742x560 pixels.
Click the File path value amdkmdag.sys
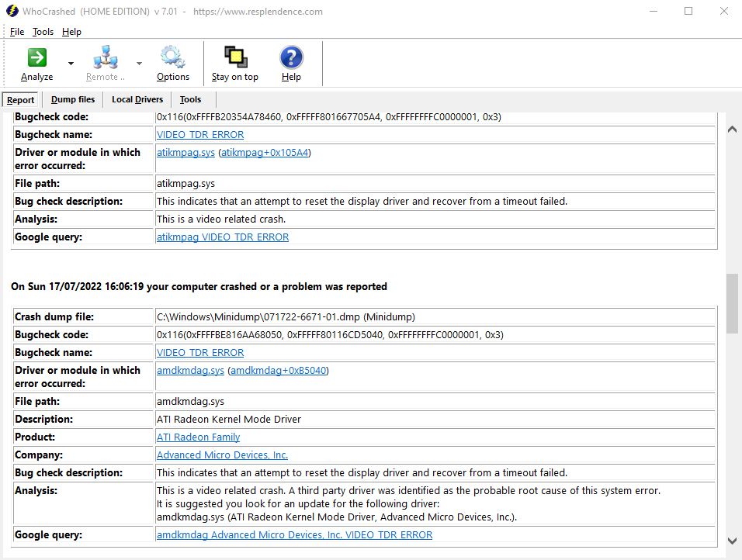(190, 402)
